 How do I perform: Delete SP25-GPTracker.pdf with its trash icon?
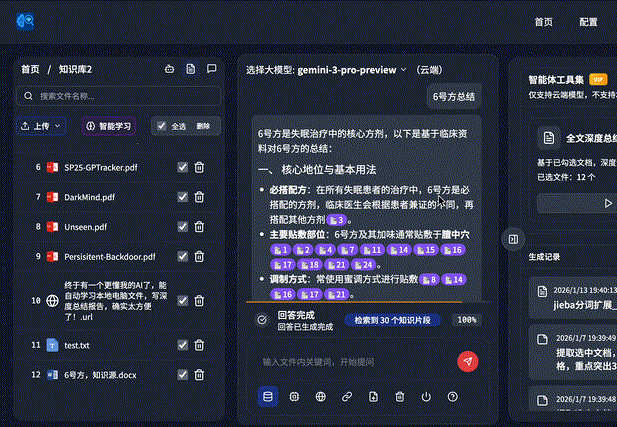199,167
